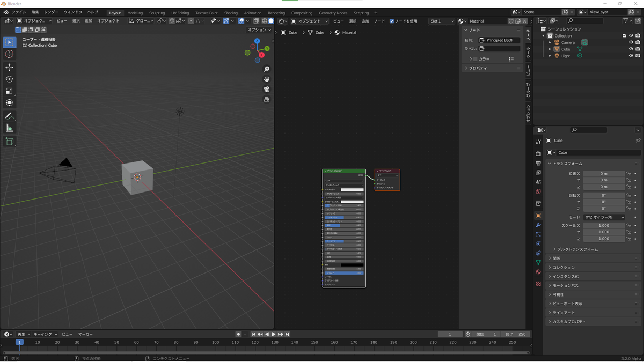Viewport: 644px width, 362px height.
Task: Open the XYZ オイラー角 rotation mode dropdown
Action: click(604, 217)
